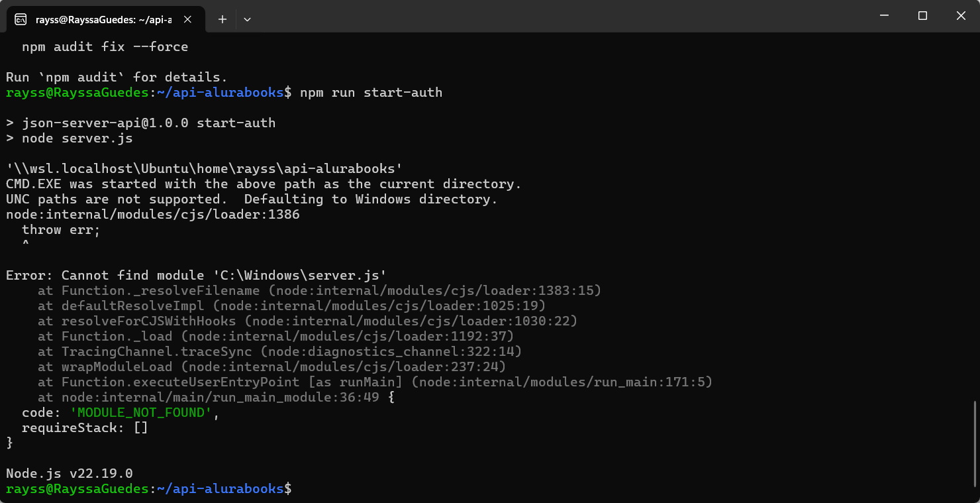Close the Windows Terminal window
Screen dimensions: 980x503
[x=961, y=16]
